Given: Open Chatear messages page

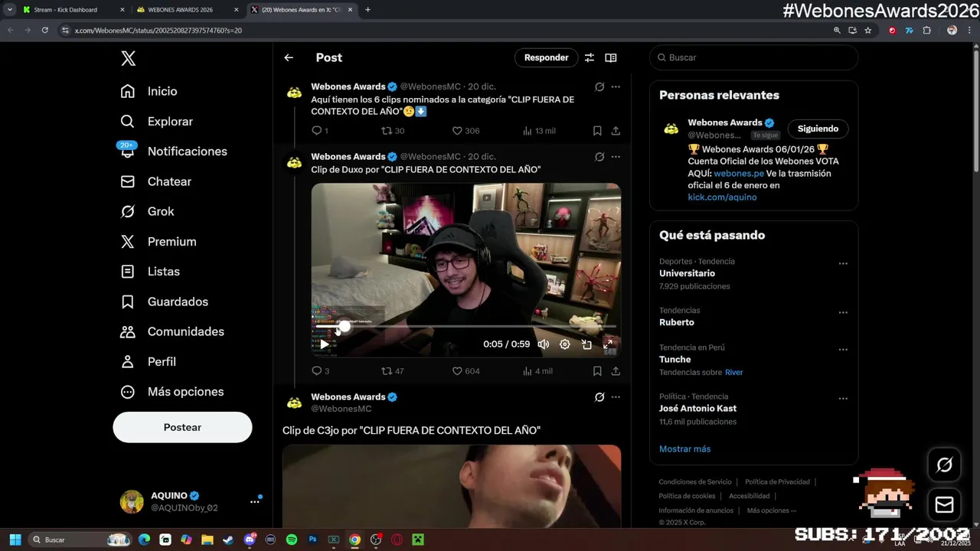Looking at the screenshot, I should tap(156, 181).
